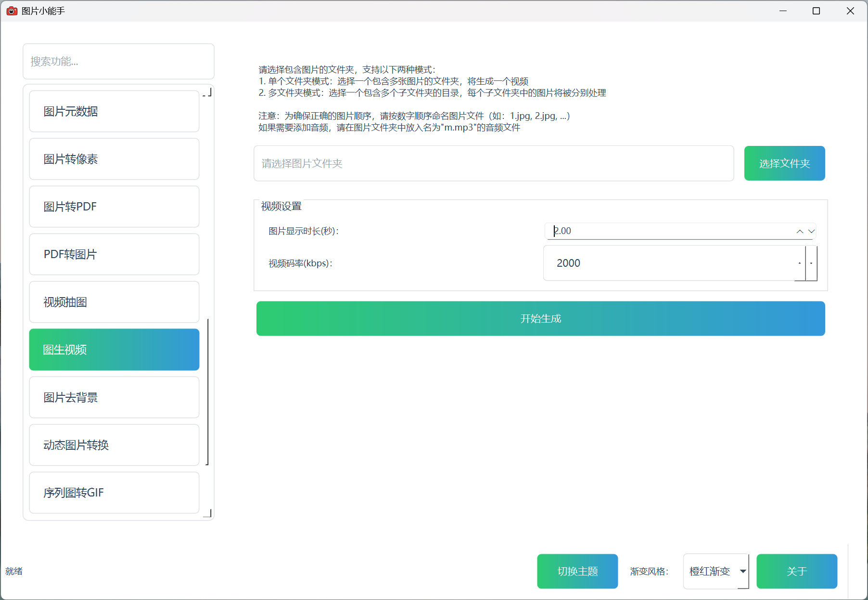Click the camera app icon in title bar
868x600 pixels.
pyautogui.click(x=12, y=11)
